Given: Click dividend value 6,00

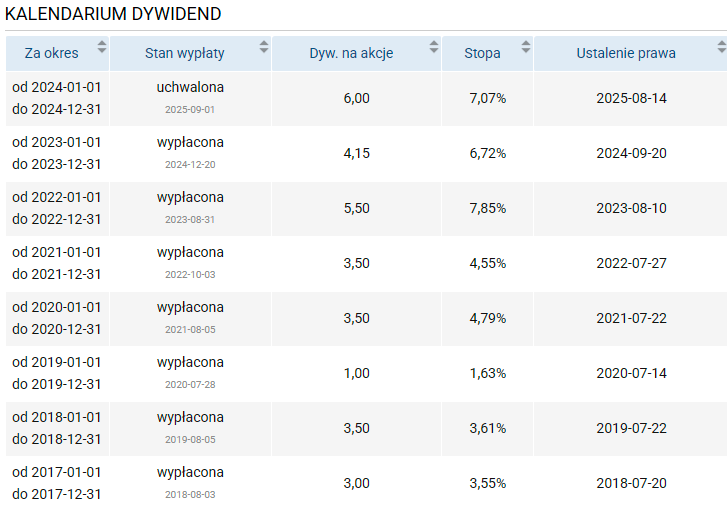Looking at the screenshot, I should click(x=356, y=98).
